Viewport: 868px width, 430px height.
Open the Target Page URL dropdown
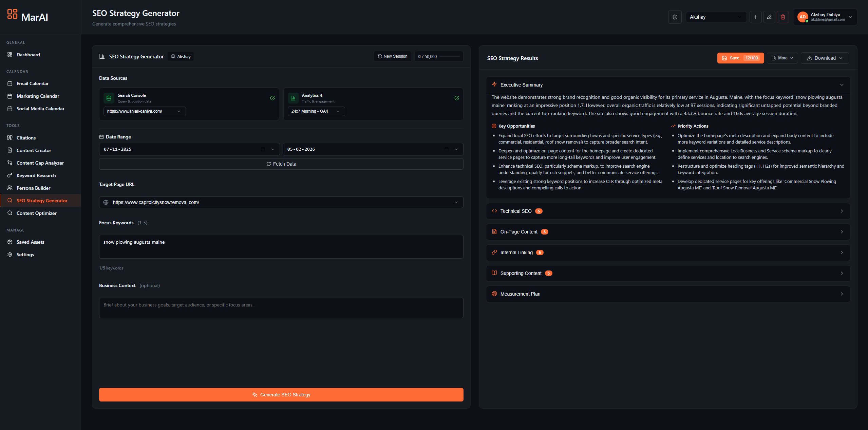tap(456, 202)
